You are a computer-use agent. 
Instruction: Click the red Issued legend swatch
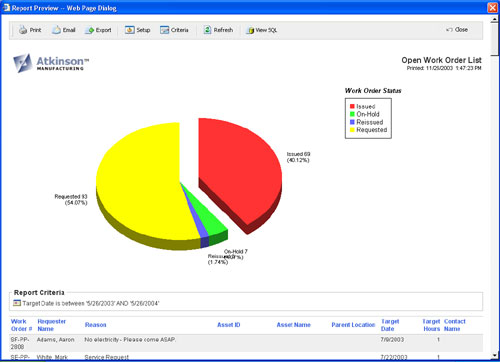[x=352, y=106]
